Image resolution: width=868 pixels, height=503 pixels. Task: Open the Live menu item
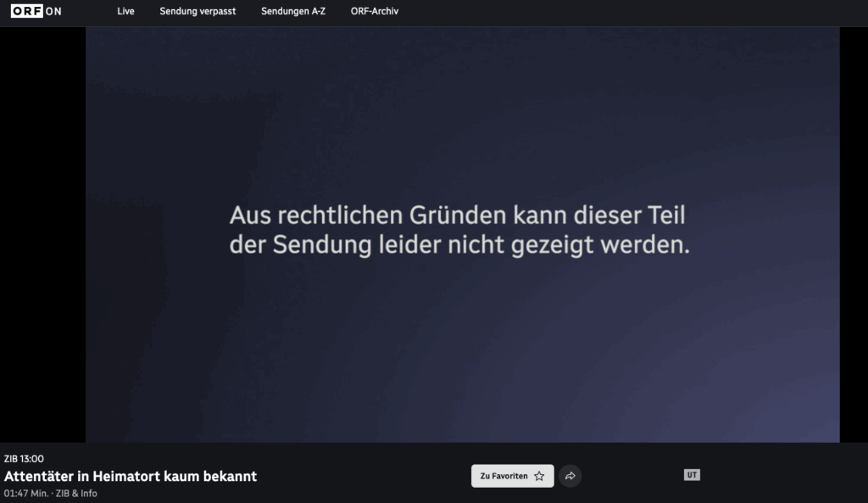[x=125, y=11]
